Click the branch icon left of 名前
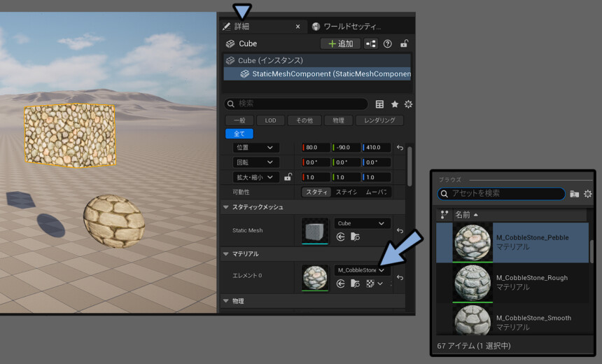This screenshot has width=602, height=364. click(x=444, y=215)
